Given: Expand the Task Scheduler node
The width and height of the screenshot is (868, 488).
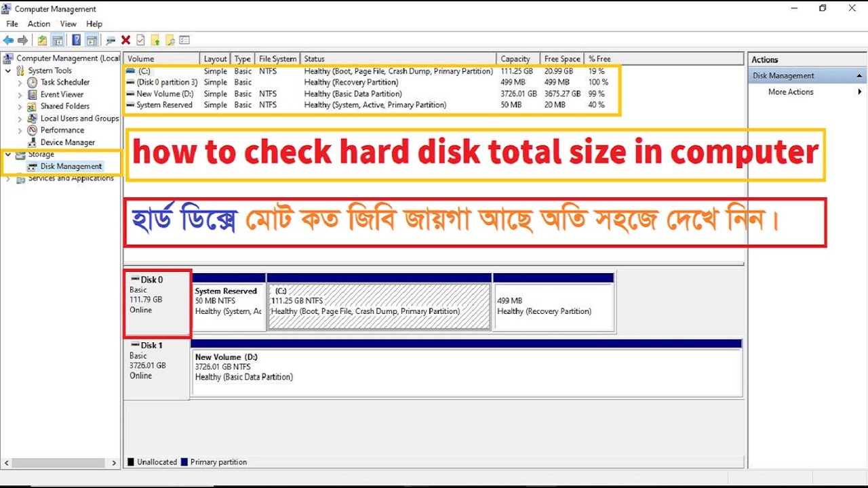Looking at the screenshot, I should 20,82.
